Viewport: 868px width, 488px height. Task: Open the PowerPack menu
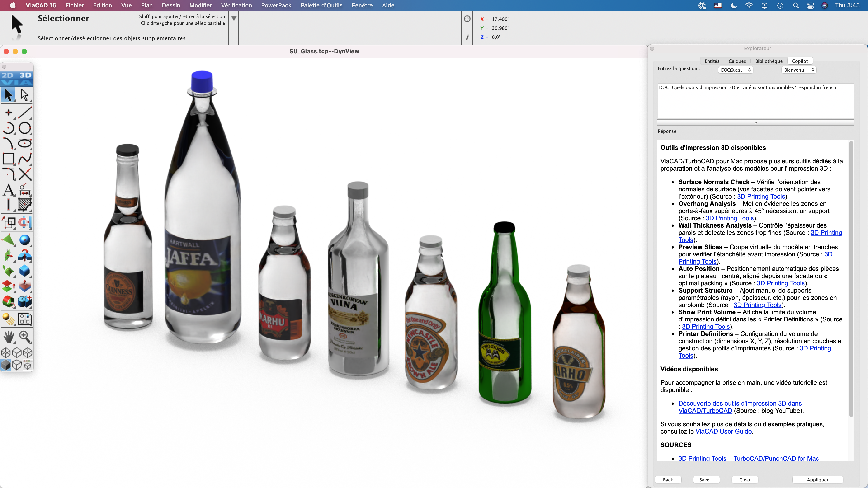click(x=276, y=5)
